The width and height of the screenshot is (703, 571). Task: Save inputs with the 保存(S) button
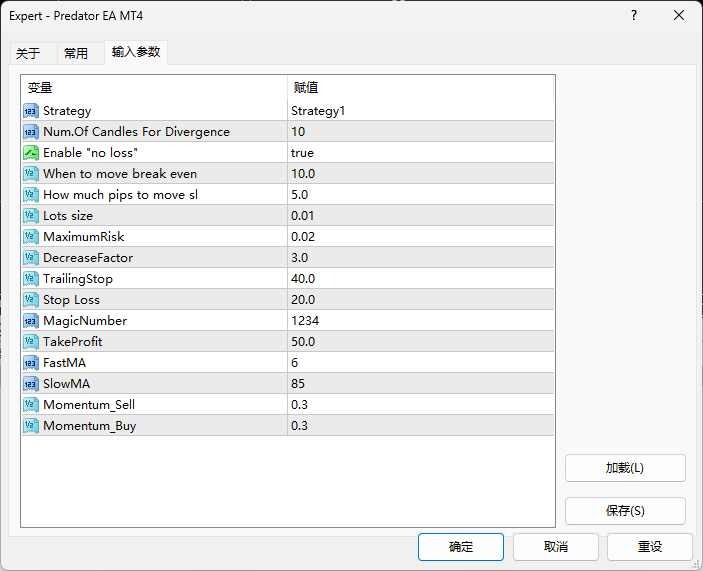pos(625,511)
